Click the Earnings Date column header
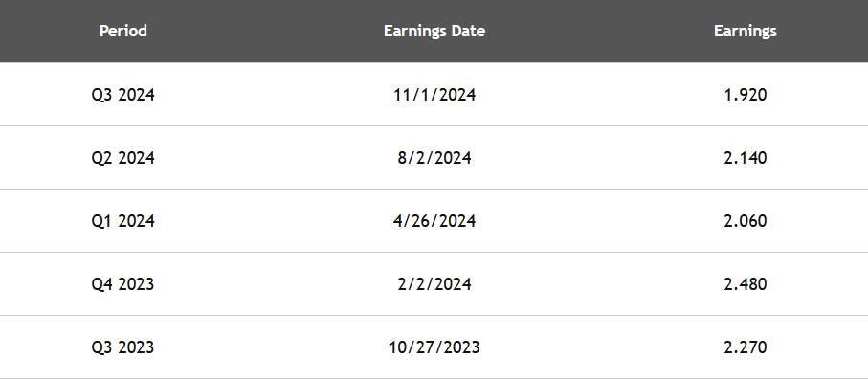 (x=434, y=31)
